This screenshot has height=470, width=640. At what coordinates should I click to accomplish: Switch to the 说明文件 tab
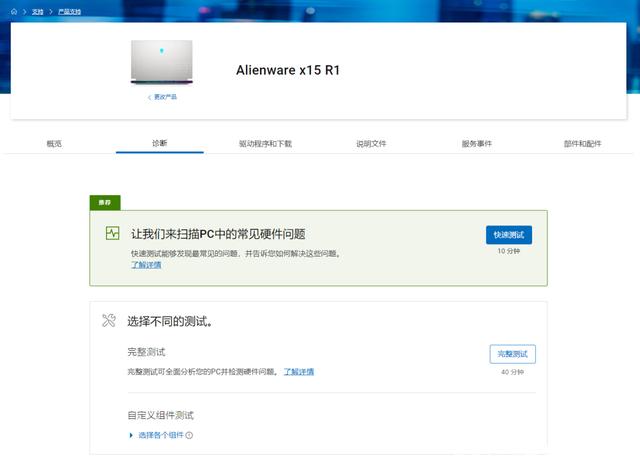click(371, 144)
